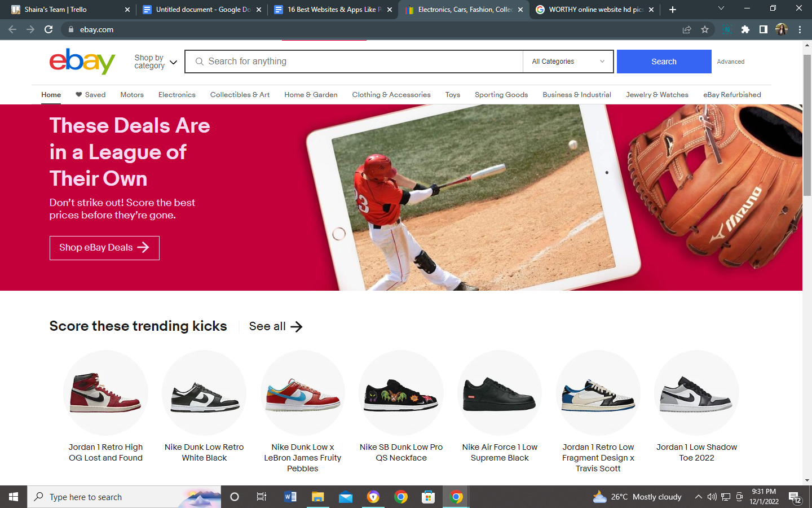Open Nike Dunk Low Retro White Black
Viewport: 812px width, 508px height.
(x=204, y=392)
